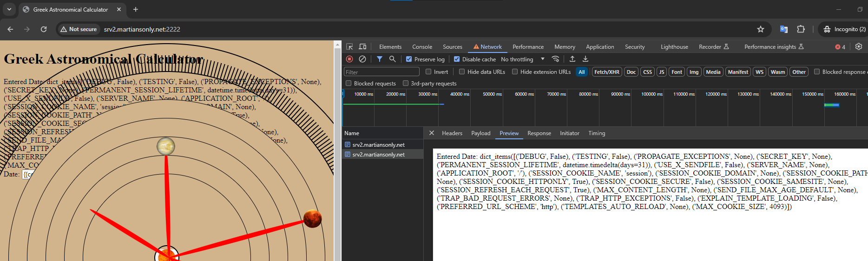Open the Recorder panel
Image resolution: width=868 pixels, height=261 pixels.
click(714, 47)
